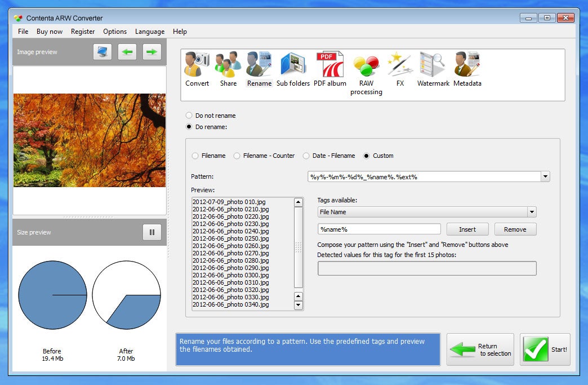Open the Language menu
The image size is (588, 385).
(150, 32)
